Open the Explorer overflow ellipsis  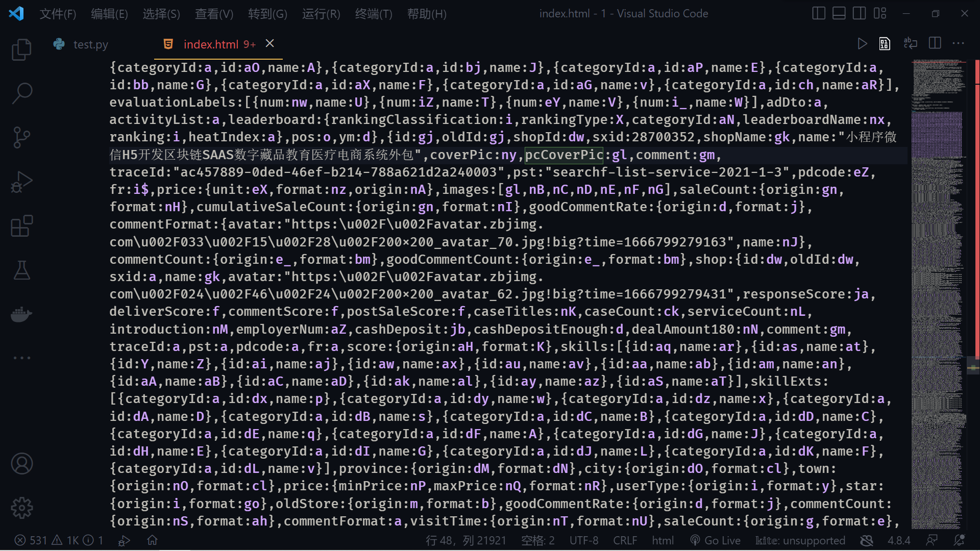pyautogui.click(x=21, y=358)
